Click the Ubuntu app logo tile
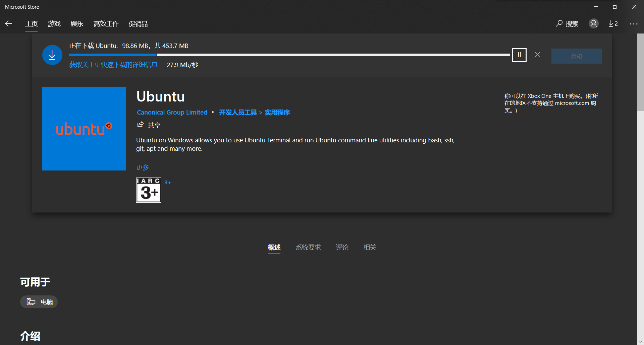The height and width of the screenshot is (345, 644). tap(84, 129)
